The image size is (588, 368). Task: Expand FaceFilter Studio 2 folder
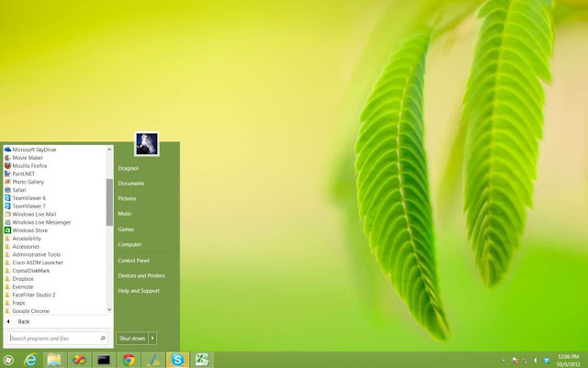(x=30, y=295)
